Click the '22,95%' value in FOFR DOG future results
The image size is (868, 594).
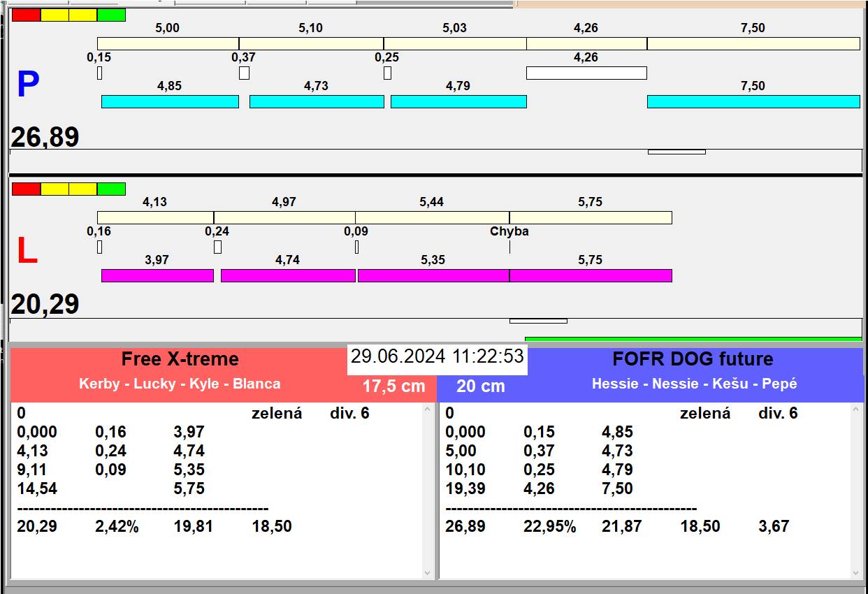point(550,526)
